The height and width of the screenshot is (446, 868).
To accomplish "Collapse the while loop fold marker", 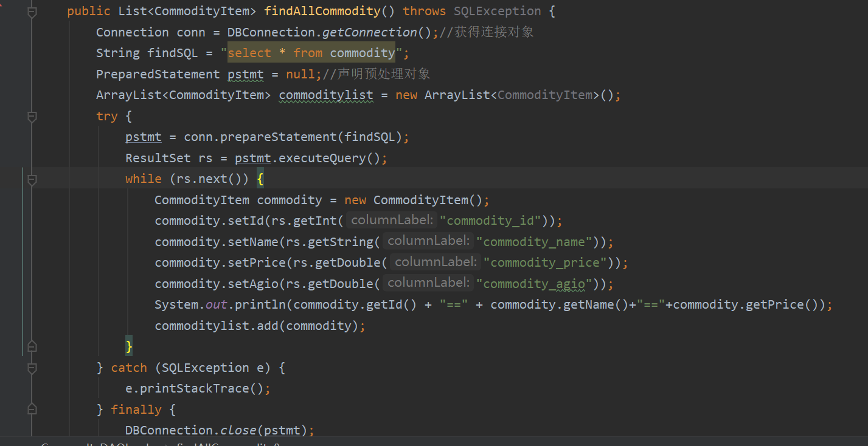I will [x=32, y=179].
